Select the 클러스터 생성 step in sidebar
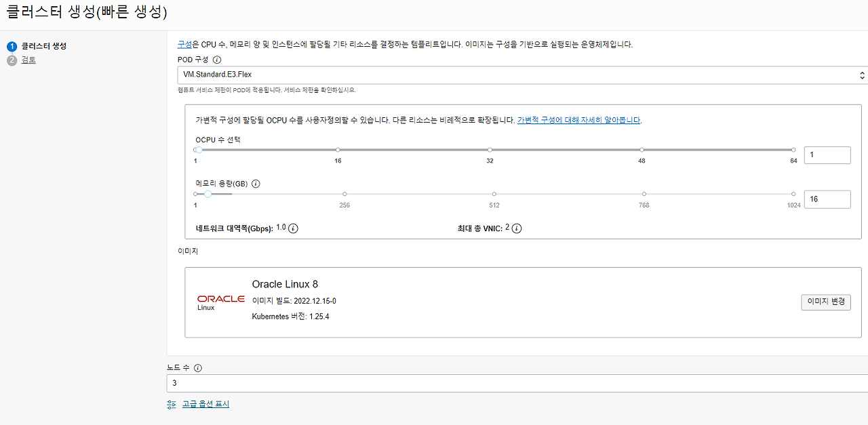The height and width of the screenshot is (425, 868). pos(44,47)
